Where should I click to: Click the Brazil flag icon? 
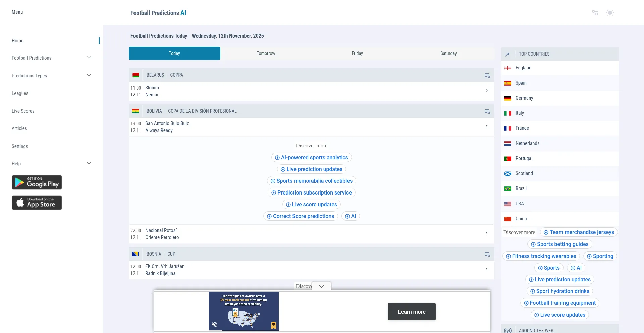tap(508, 189)
